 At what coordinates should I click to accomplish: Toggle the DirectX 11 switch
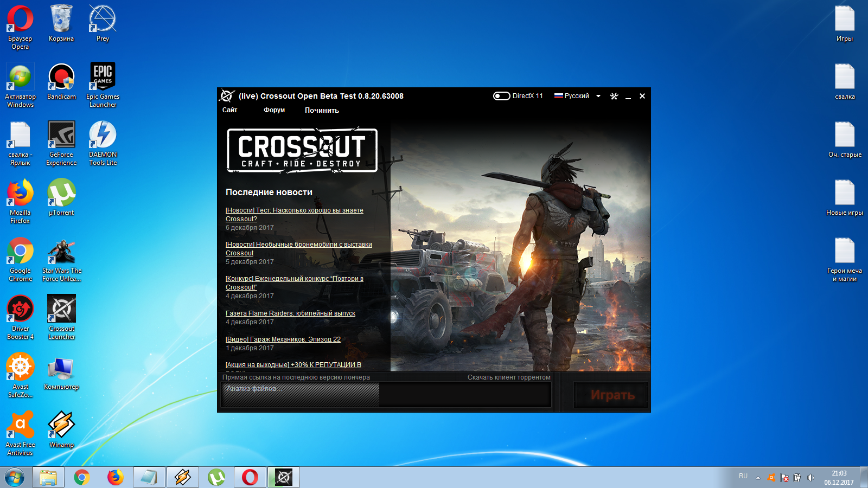pyautogui.click(x=501, y=96)
